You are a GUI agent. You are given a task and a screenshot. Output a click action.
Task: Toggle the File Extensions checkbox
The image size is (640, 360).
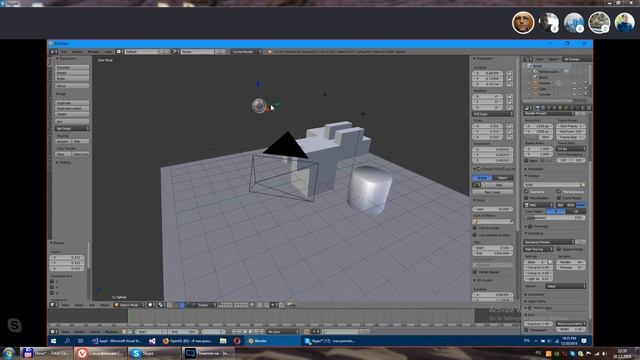click(x=558, y=192)
